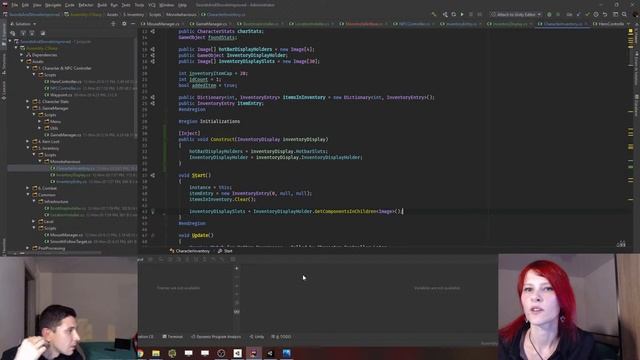This screenshot has height=360, width=640.
Task: Click the first Solution Explorer toolbar icon
Action: pos(13,33)
